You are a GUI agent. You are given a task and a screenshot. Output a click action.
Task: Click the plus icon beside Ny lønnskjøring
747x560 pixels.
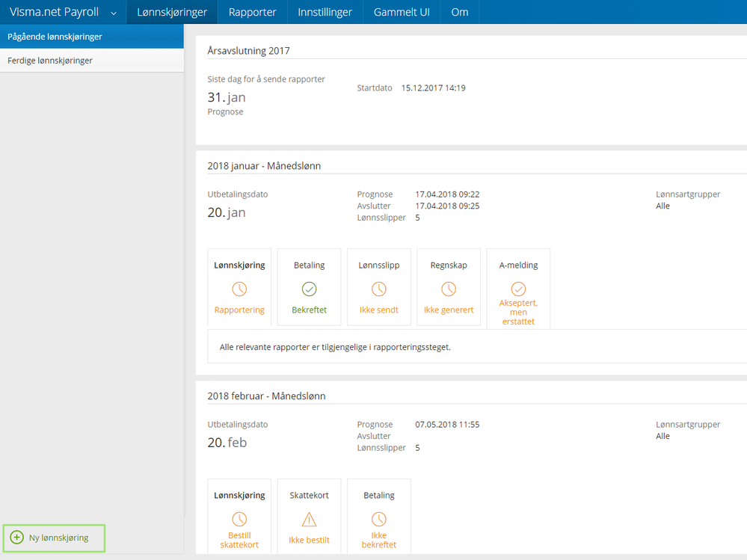click(16, 538)
